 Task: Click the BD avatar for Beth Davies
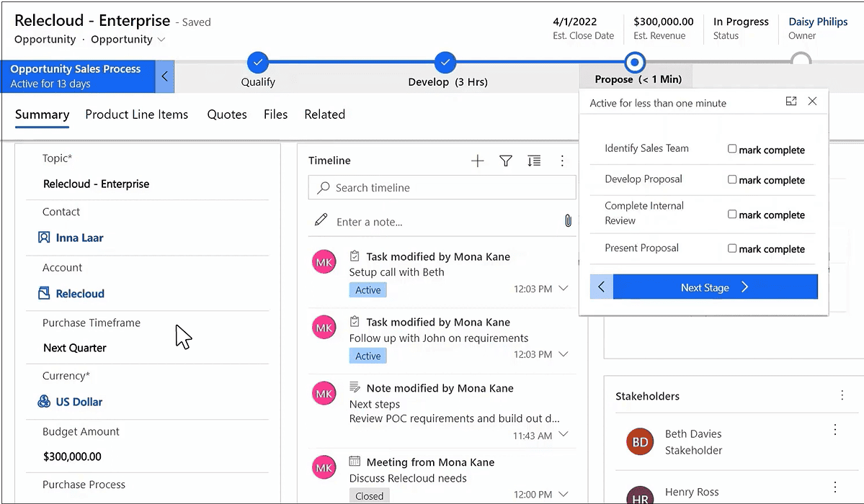640,442
